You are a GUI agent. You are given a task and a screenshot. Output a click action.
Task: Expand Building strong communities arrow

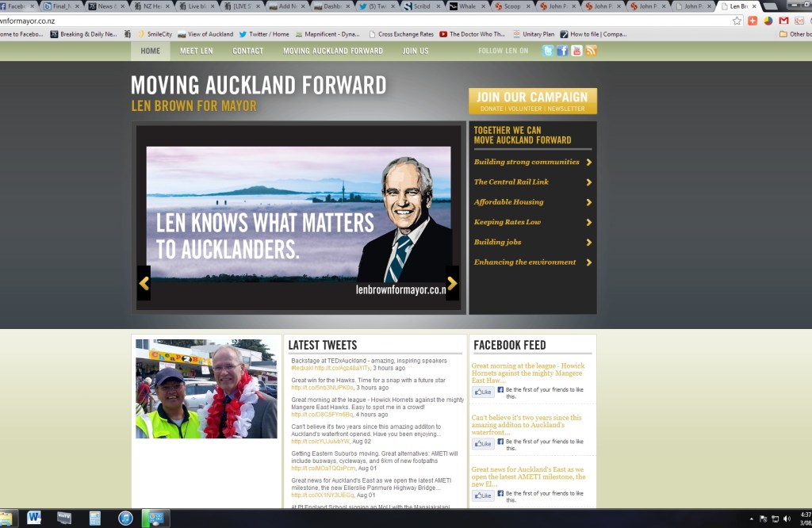tap(589, 163)
